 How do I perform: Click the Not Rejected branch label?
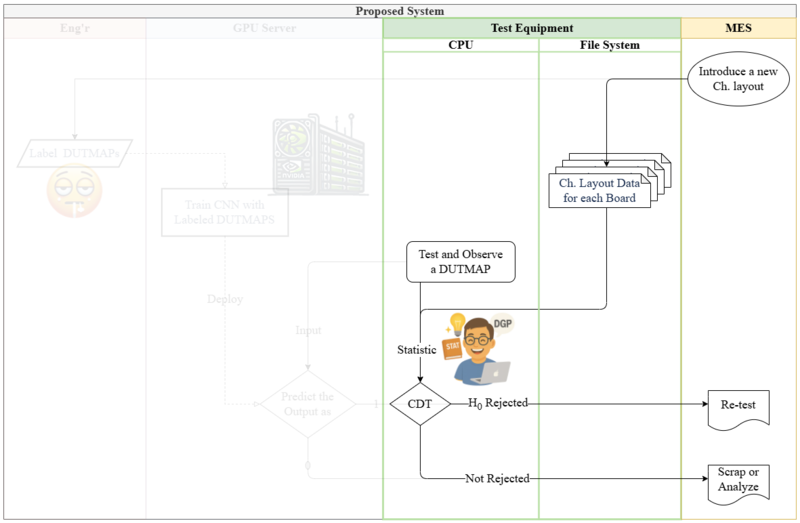tap(497, 479)
